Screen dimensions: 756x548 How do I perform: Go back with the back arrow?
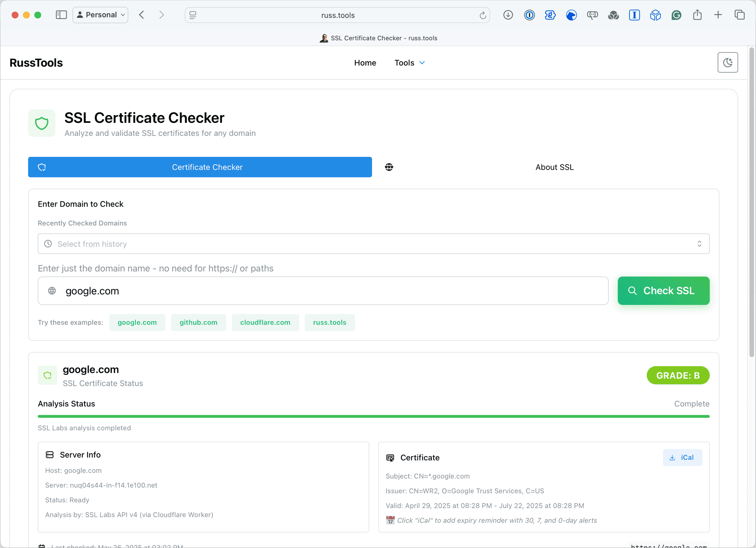(x=142, y=15)
